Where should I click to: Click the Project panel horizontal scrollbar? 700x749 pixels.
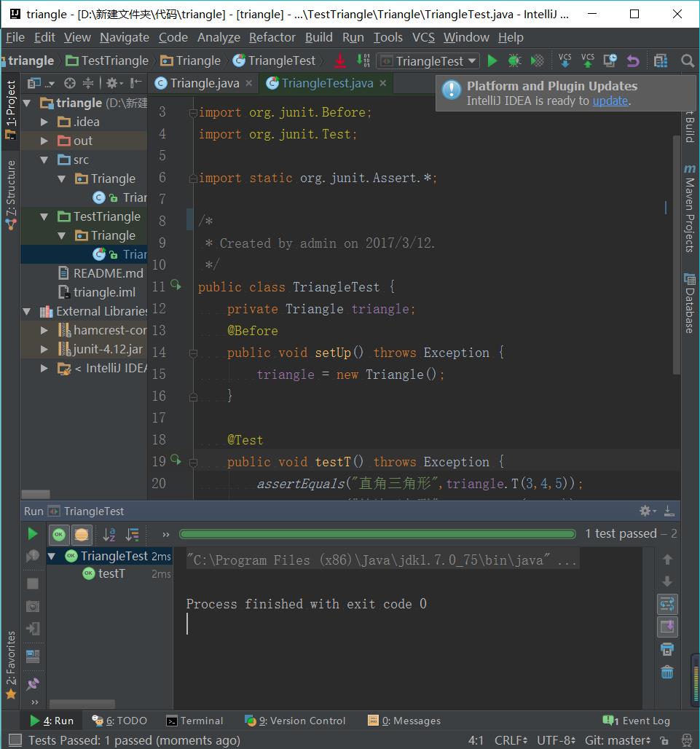36,494
